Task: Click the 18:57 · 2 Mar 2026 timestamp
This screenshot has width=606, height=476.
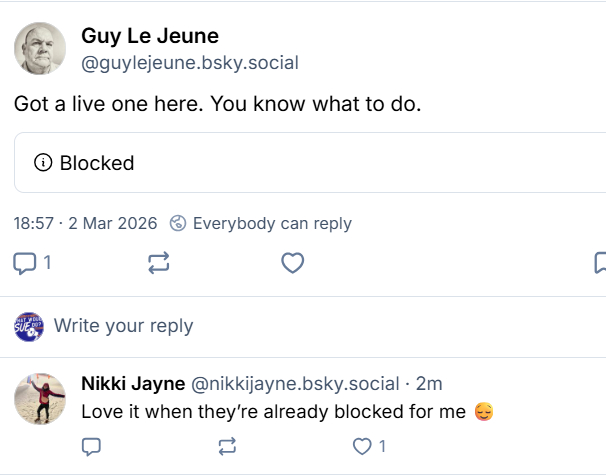Action: click(85, 223)
